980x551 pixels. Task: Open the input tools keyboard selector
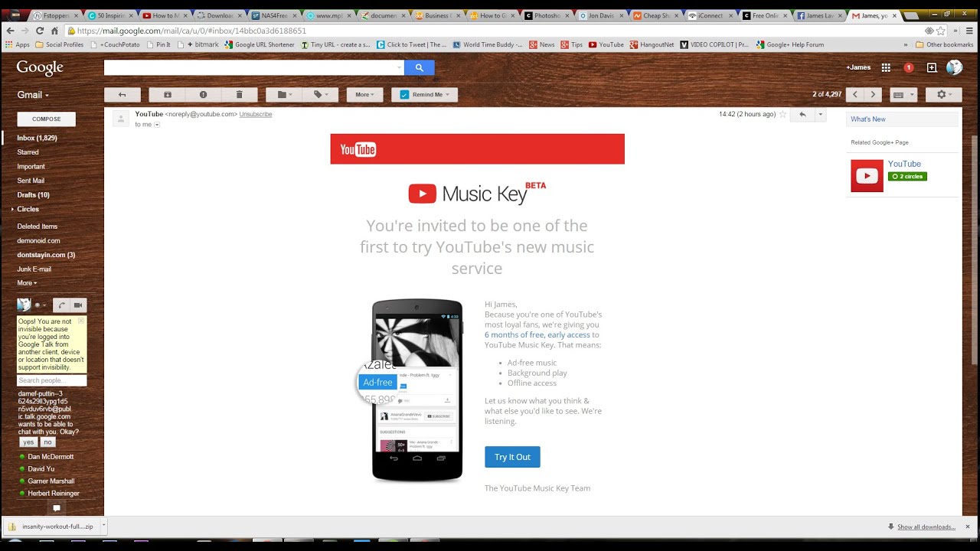pyautogui.click(x=902, y=94)
